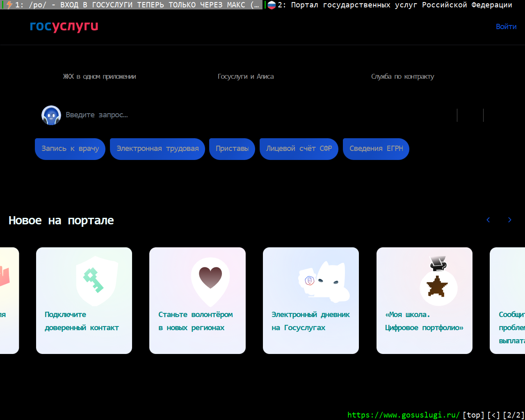
Task: Click the lightning bolt favicon in tab 1
Action: pyautogui.click(x=9, y=5)
